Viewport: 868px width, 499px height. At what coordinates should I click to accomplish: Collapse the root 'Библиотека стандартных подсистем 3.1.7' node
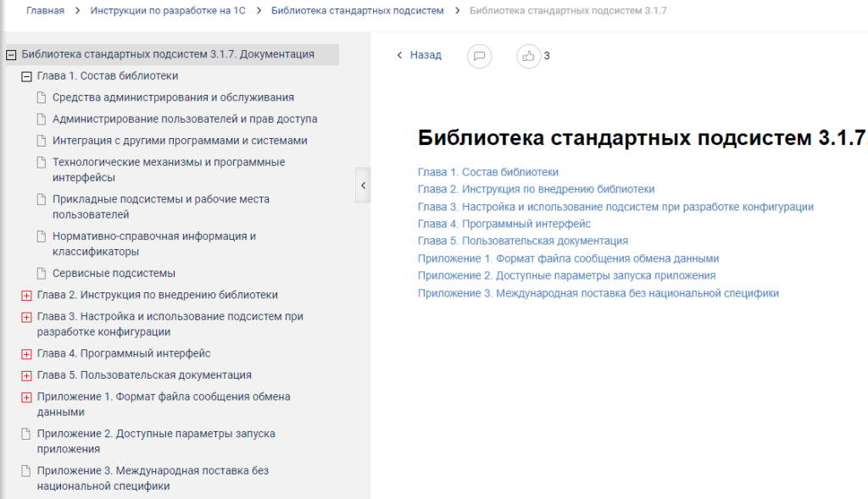coord(11,55)
